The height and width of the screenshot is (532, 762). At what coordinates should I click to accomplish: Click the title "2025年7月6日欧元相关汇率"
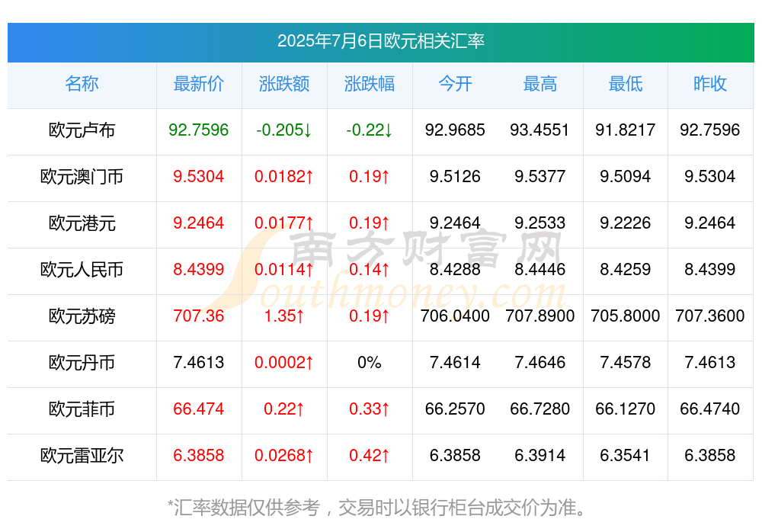click(380, 41)
